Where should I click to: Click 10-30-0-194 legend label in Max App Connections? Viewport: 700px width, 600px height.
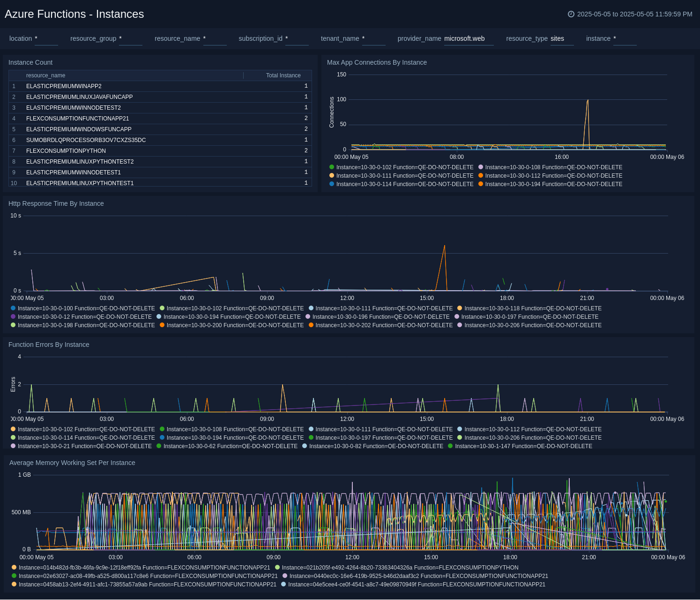[x=554, y=184]
